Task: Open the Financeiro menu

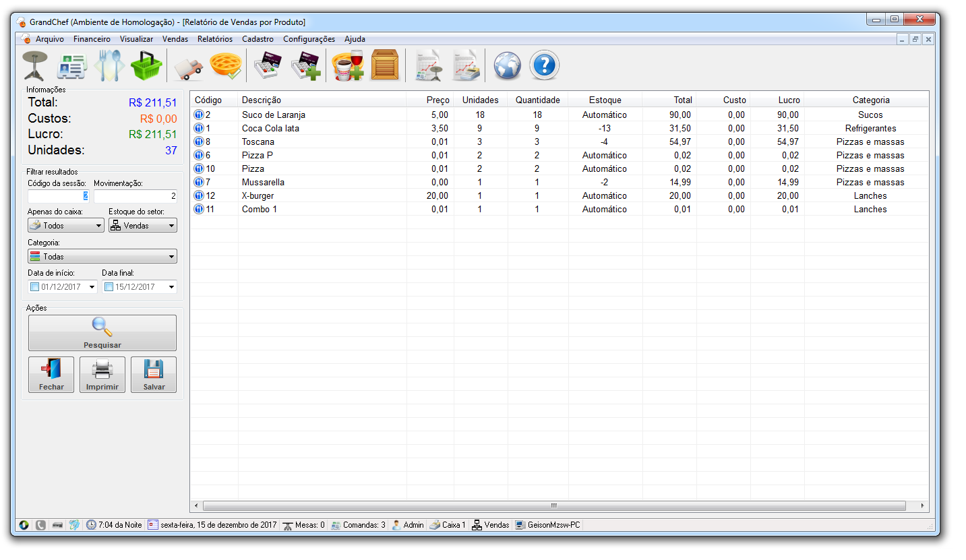Action: (92, 39)
